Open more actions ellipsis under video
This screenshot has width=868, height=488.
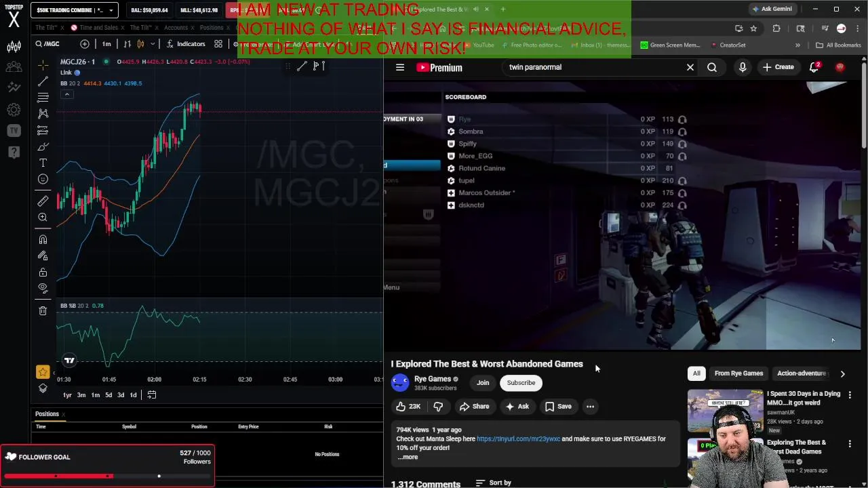(x=590, y=407)
